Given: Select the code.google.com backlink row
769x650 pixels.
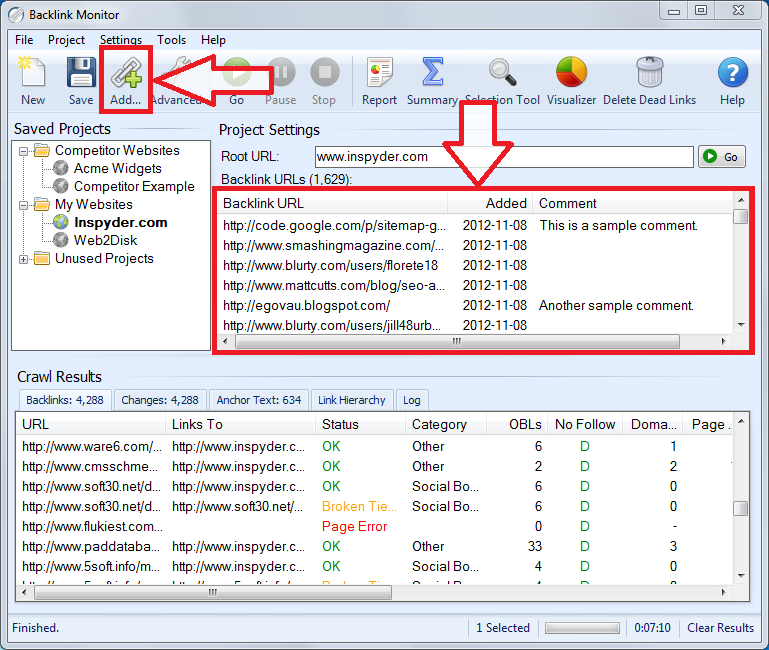Looking at the screenshot, I should (x=475, y=226).
